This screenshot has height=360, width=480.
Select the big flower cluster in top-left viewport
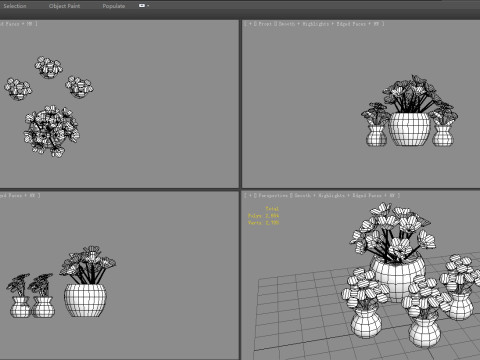(52, 131)
